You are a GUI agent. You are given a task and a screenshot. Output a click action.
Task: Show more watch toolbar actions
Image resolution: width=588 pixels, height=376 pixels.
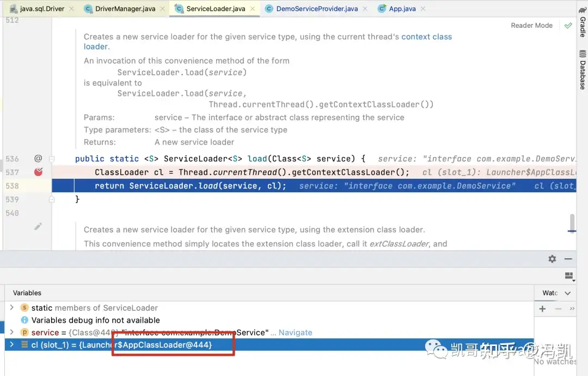[572, 309]
